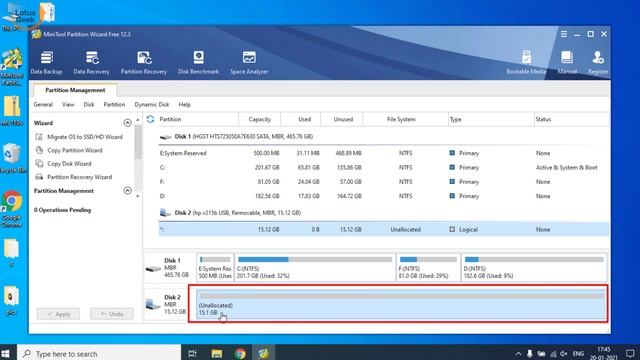Collapse the Wizard section
Viewport: 640px width, 360px height.
click(x=127, y=123)
